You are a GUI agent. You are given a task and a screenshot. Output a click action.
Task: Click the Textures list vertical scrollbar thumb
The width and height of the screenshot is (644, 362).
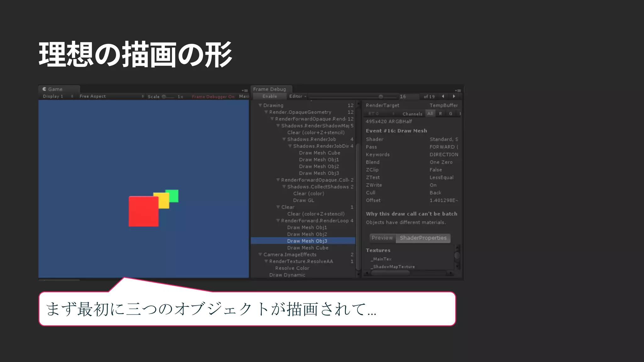(x=458, y=255)
